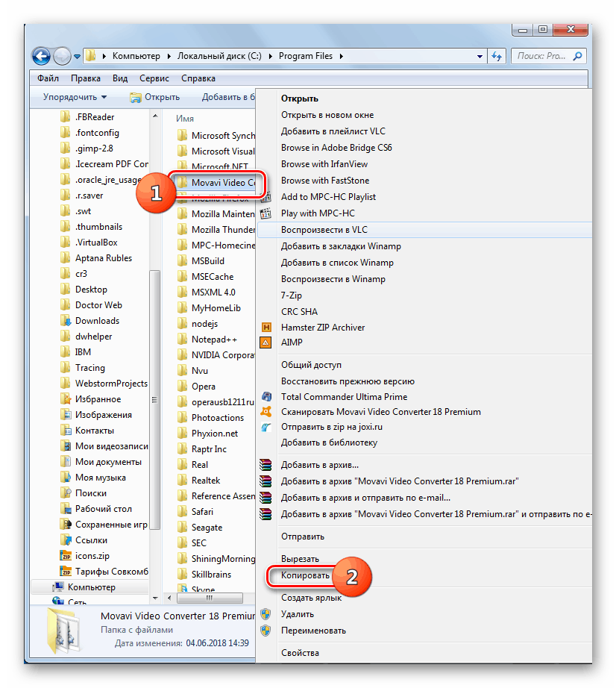616x688 pixels.
Task: Open the Вид menu
Action: point(119,78)
